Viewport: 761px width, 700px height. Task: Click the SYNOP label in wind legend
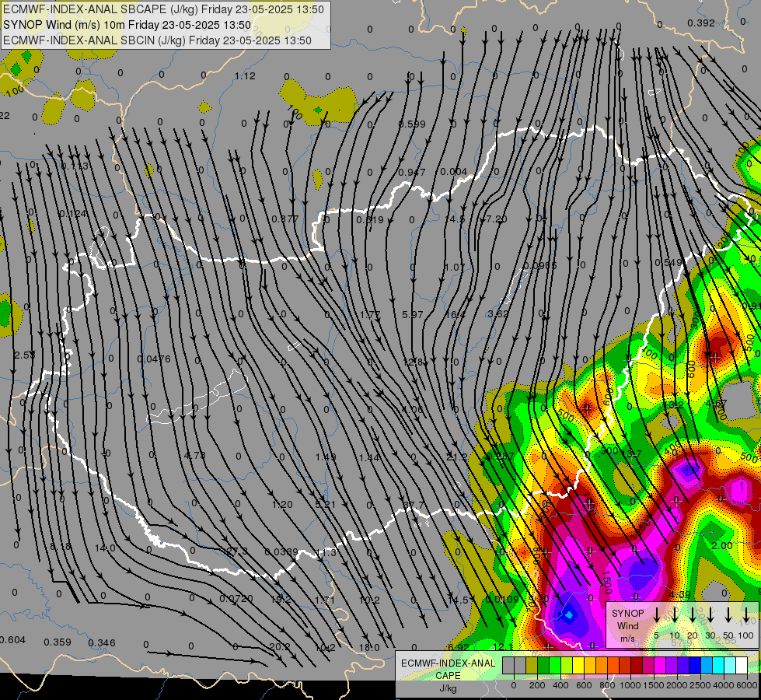[x=627, y=613]
